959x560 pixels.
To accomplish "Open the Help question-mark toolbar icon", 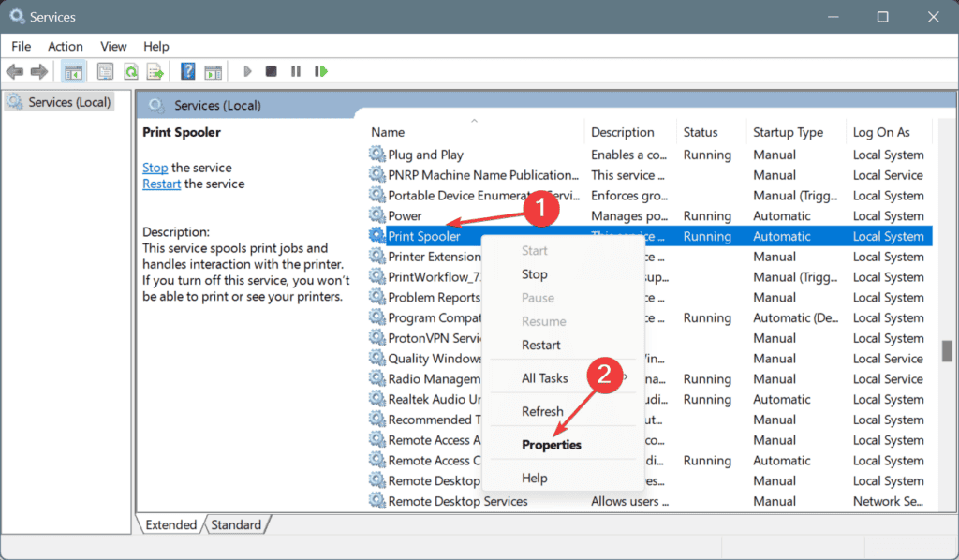I will pos(187,71).
